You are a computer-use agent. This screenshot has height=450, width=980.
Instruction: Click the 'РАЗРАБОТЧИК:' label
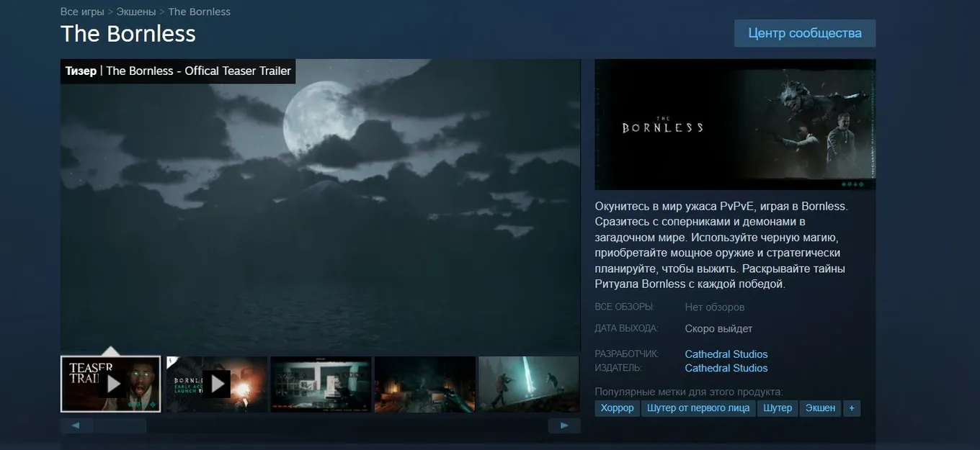(627, 354)
